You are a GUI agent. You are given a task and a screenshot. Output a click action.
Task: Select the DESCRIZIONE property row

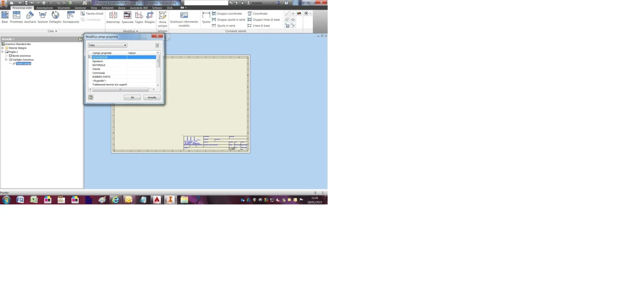click(122, 57)
